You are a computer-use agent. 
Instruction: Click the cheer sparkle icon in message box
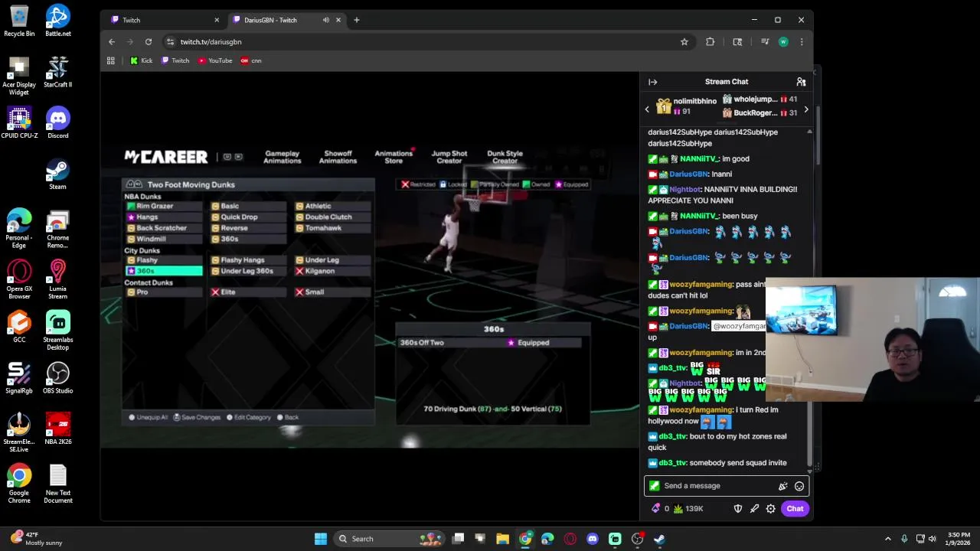click(x=782, y=486)
